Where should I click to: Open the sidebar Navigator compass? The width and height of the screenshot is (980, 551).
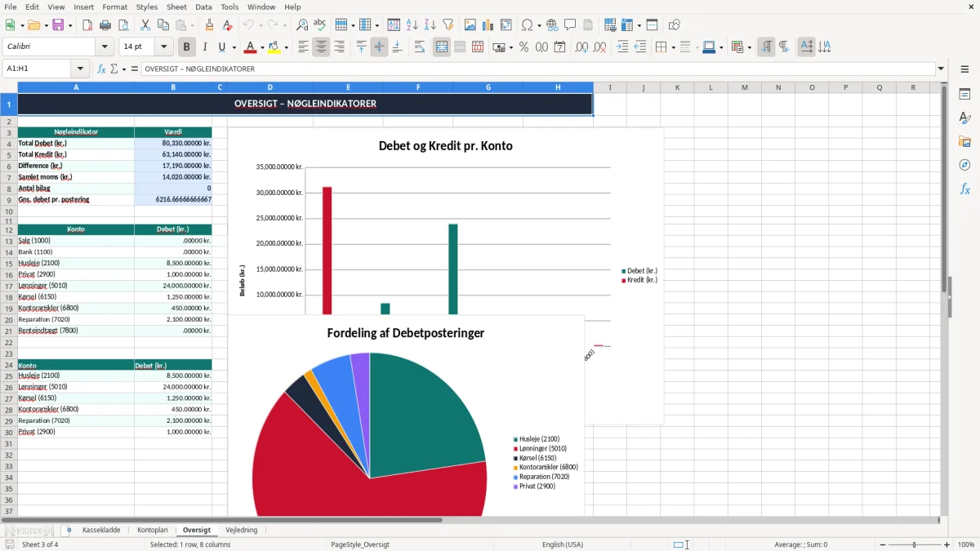(x=964, y=166)
